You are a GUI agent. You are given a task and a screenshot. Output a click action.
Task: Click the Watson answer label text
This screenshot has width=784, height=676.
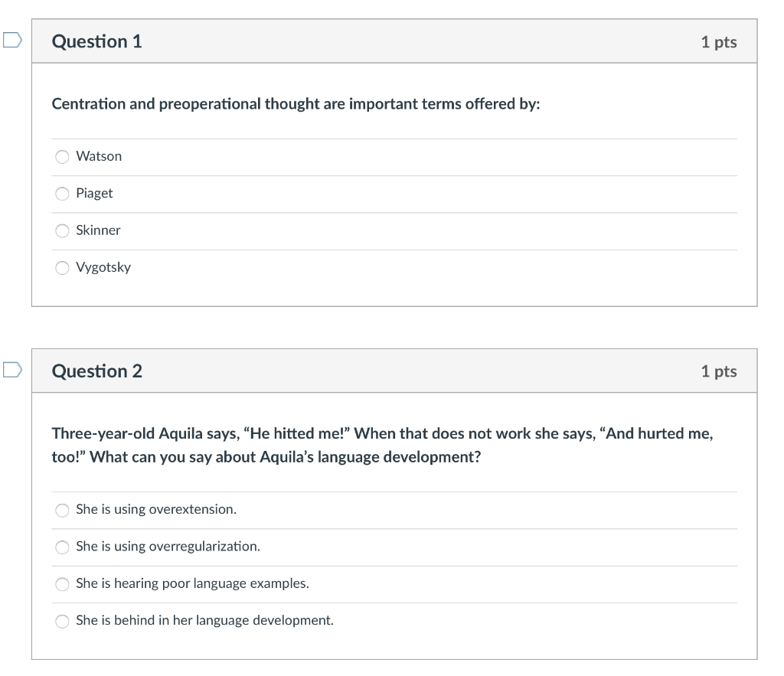coord(99,156)
